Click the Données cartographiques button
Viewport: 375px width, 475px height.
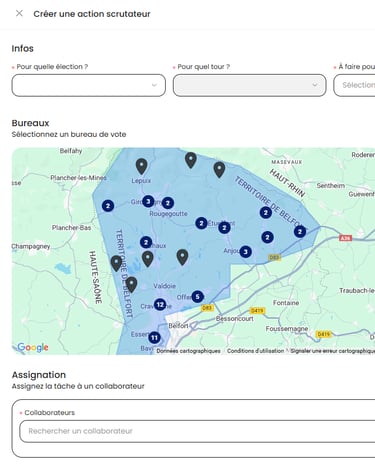click(x=188, y=351)
